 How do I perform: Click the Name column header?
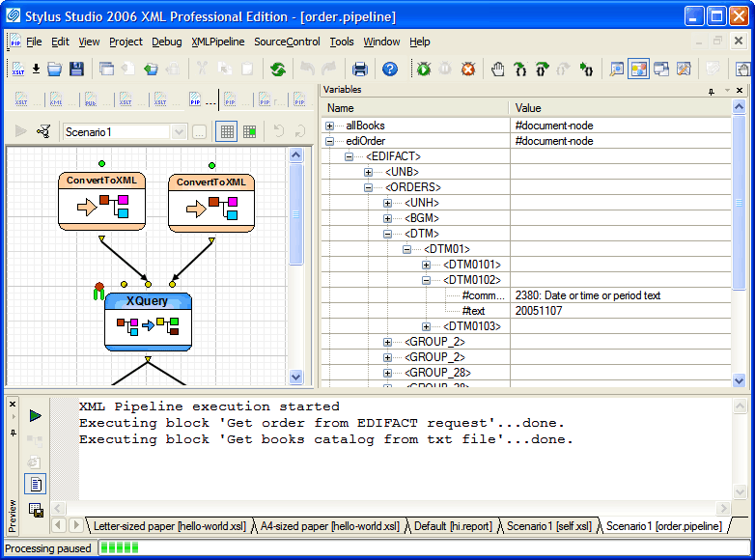click(415, 108)
